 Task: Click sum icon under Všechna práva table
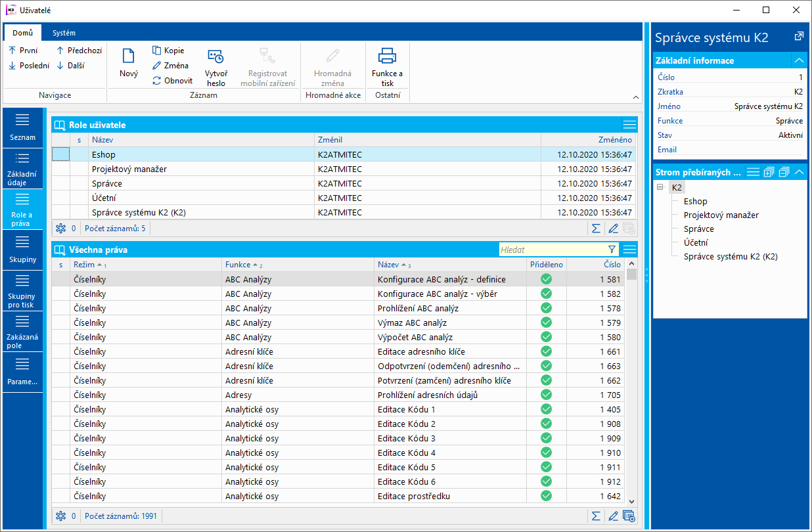click(x=596, y=516)
